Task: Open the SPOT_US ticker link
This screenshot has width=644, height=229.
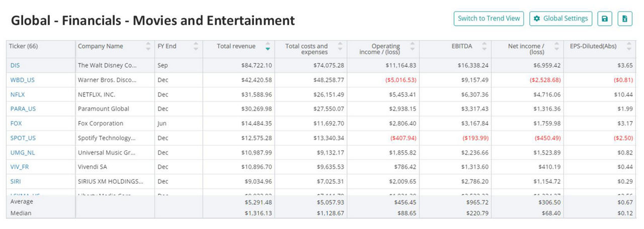Action: pyautogui.click(x=23, y=138)
